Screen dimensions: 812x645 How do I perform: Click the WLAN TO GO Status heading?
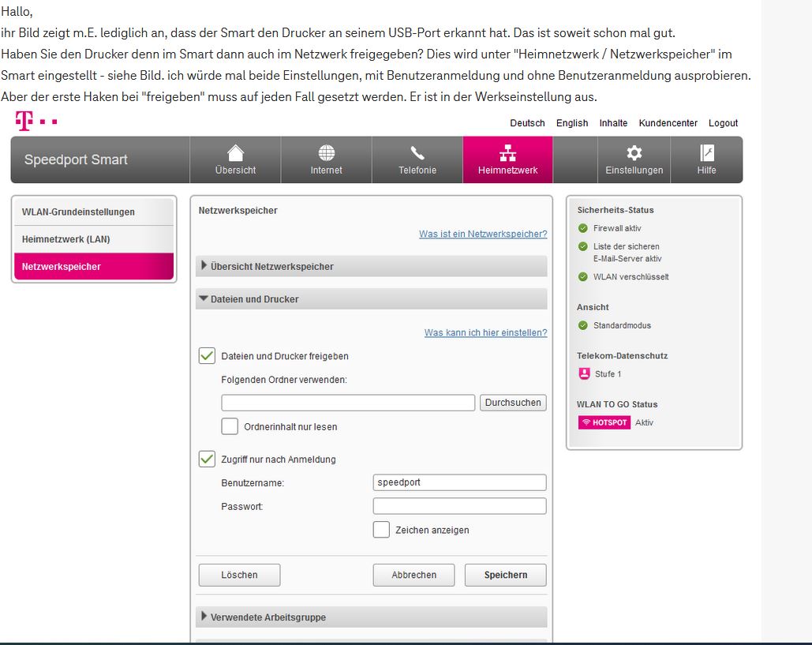tap(617, 404)
